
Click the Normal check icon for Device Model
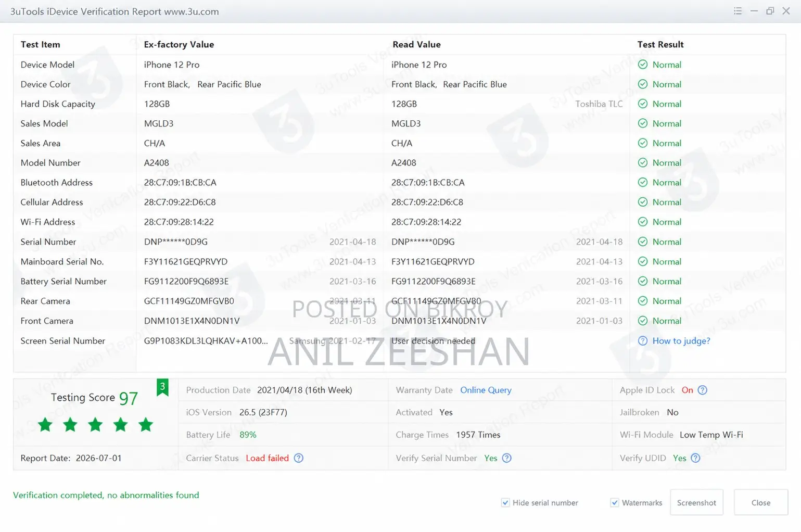[643, 65]
